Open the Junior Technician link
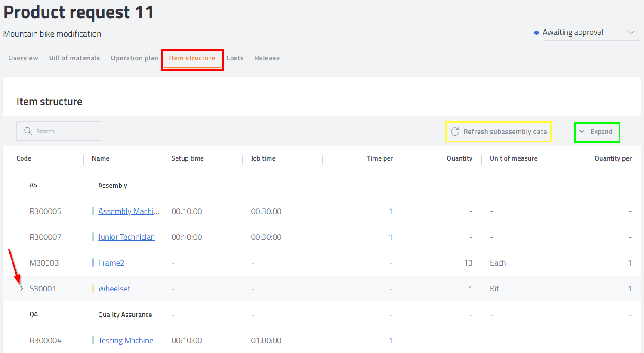This screenshot has width=644, height=353. (x=126, y=237)
